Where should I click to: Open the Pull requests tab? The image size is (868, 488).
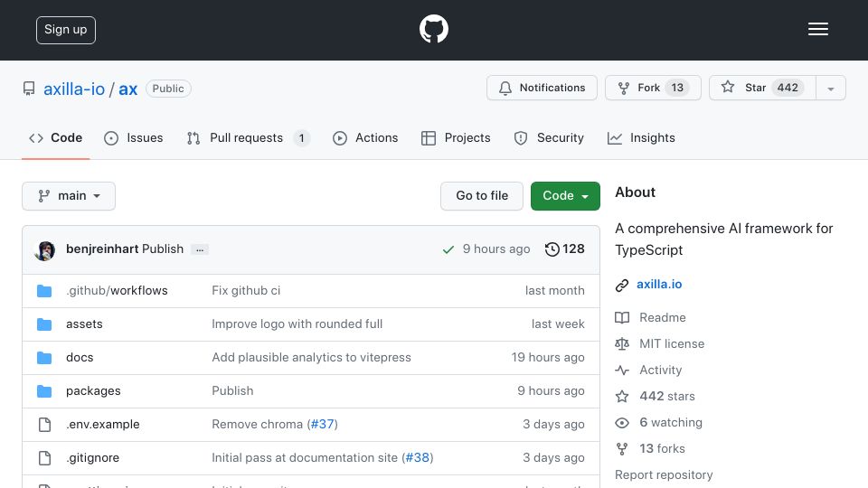click(x=249, y=137)
